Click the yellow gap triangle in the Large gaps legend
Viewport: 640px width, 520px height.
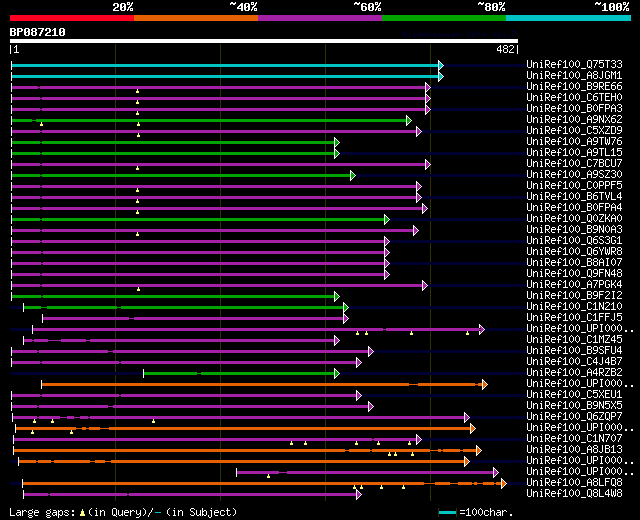(x=82, y=513)
